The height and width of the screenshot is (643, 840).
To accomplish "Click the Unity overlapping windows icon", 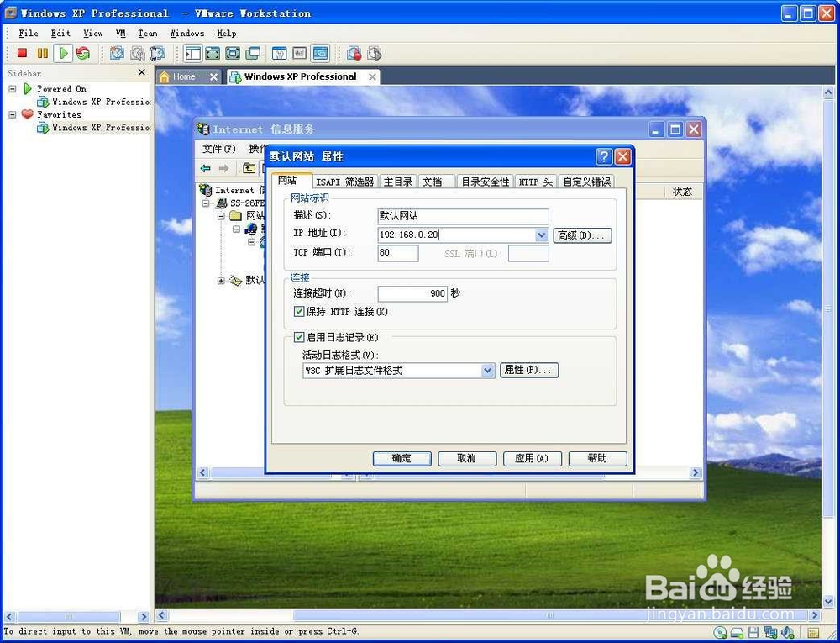I will (x=253, y=53).
